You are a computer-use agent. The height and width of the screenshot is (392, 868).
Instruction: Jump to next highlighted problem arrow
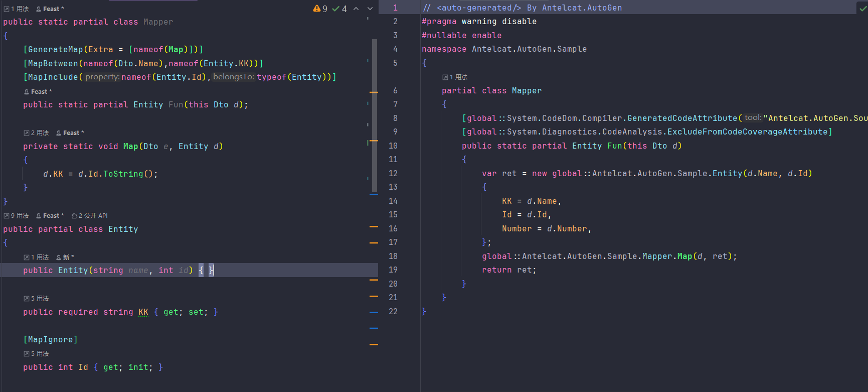click(370, 9)
